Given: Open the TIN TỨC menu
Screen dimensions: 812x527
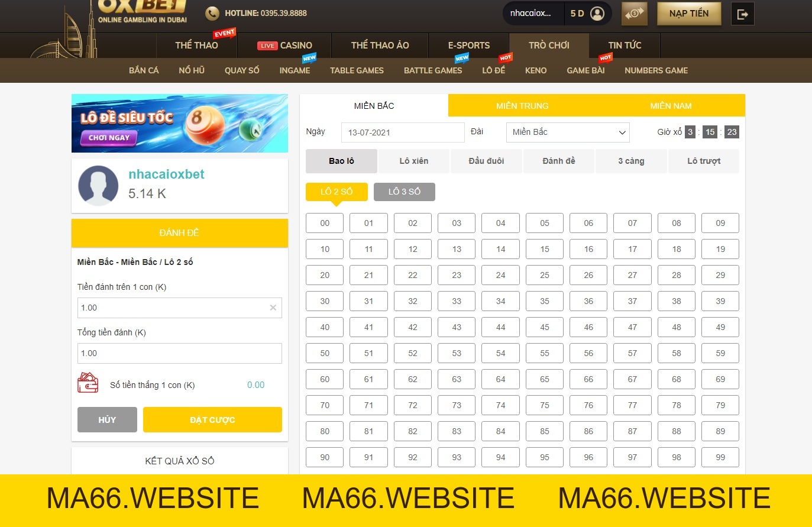Looking at the screenshot, I should click(625, 45).
